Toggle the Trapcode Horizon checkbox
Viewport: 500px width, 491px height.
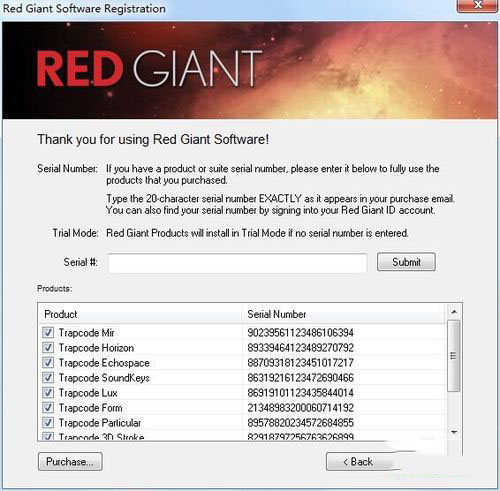pyautogui.click(x=48, y=347)
